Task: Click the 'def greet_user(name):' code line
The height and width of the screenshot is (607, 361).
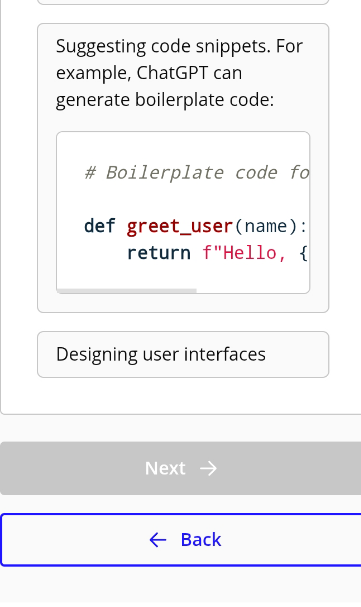Action: pyautogui.click(x=195, y=226)
